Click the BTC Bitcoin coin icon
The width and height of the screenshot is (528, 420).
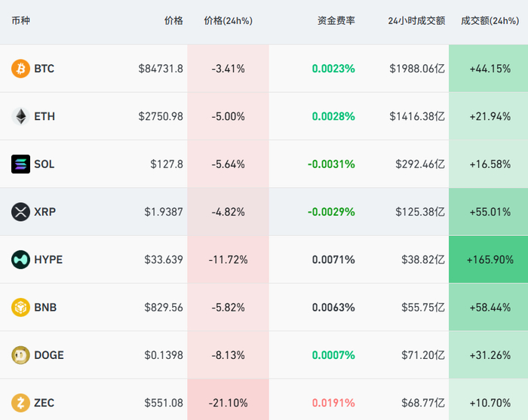pos(20,69)
